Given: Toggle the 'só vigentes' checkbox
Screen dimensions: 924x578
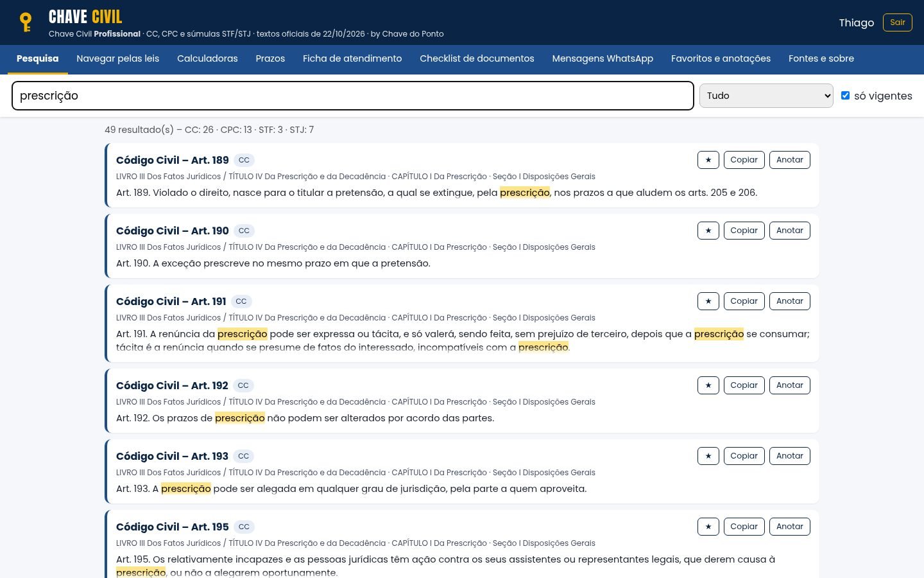Looking at the screenshot, I should (845, 96).
